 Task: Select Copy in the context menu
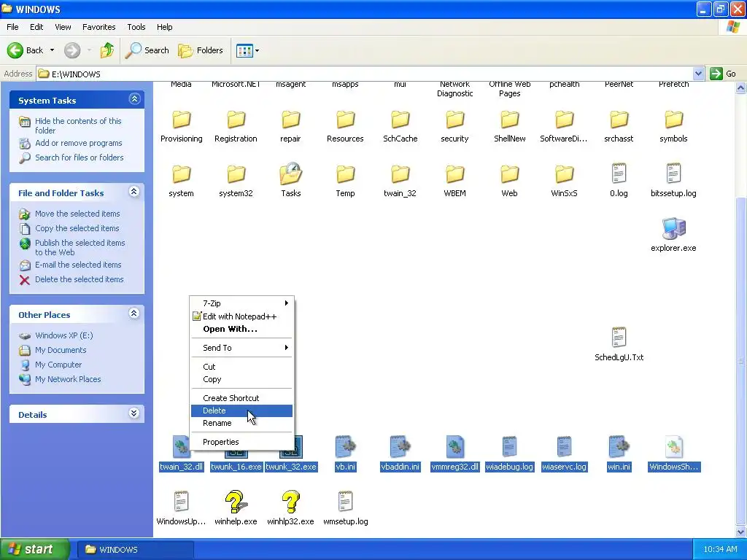[x=241, y=379]
